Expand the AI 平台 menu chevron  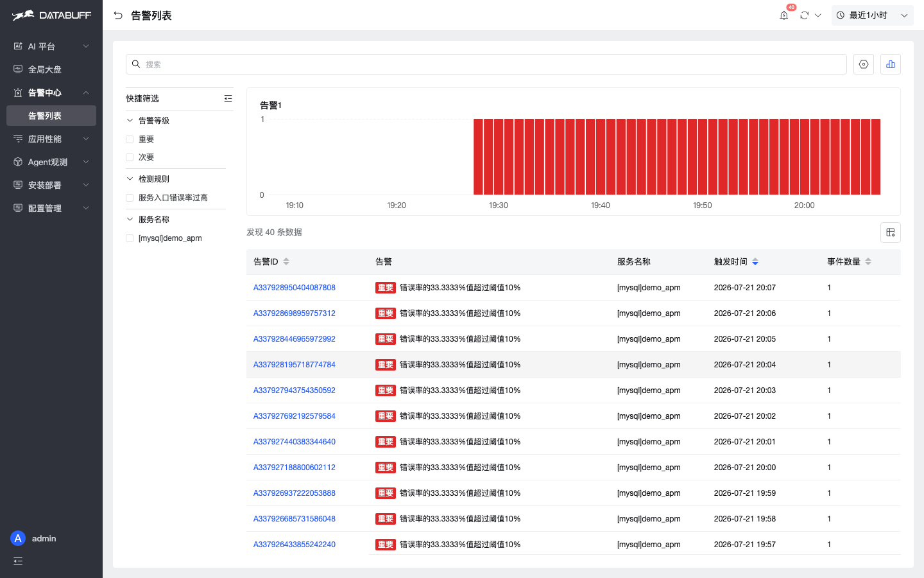tap(86, 46)
